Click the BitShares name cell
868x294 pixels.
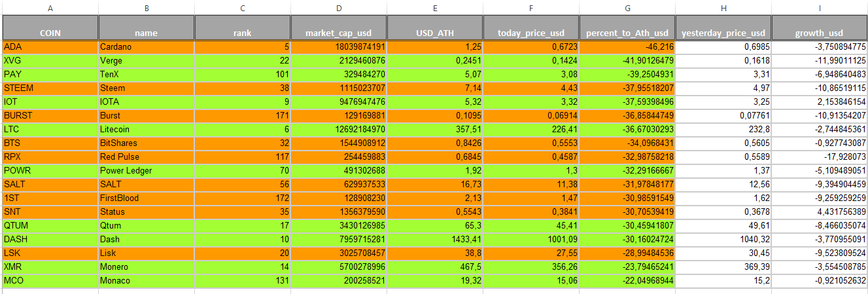147,143
